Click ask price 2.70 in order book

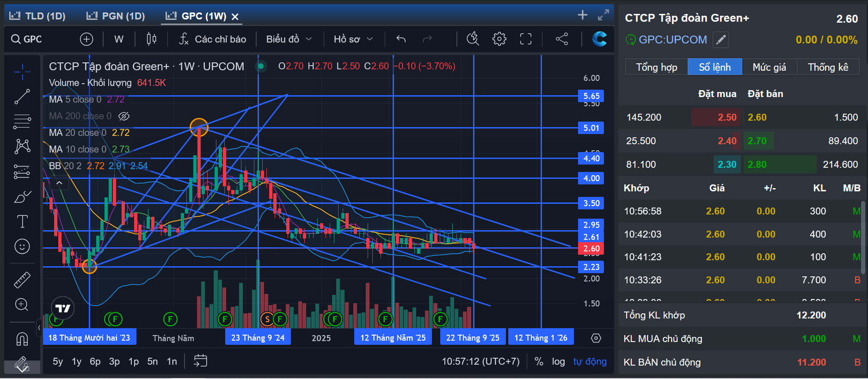point(757,141)
